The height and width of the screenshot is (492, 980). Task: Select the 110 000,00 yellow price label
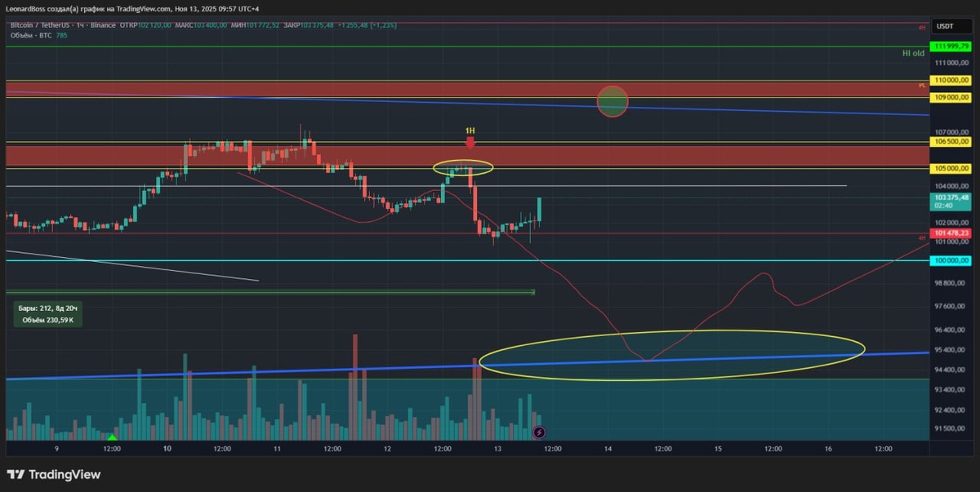coord(951,81)
